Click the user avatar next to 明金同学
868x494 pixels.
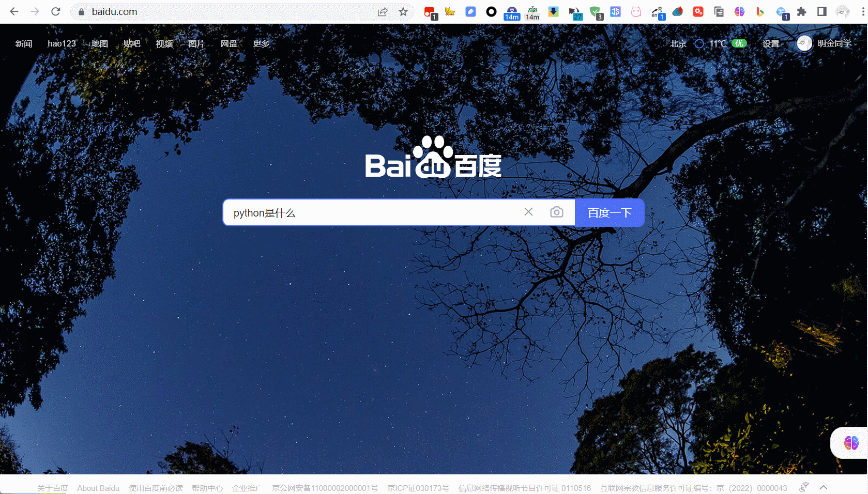pos(804,43)
